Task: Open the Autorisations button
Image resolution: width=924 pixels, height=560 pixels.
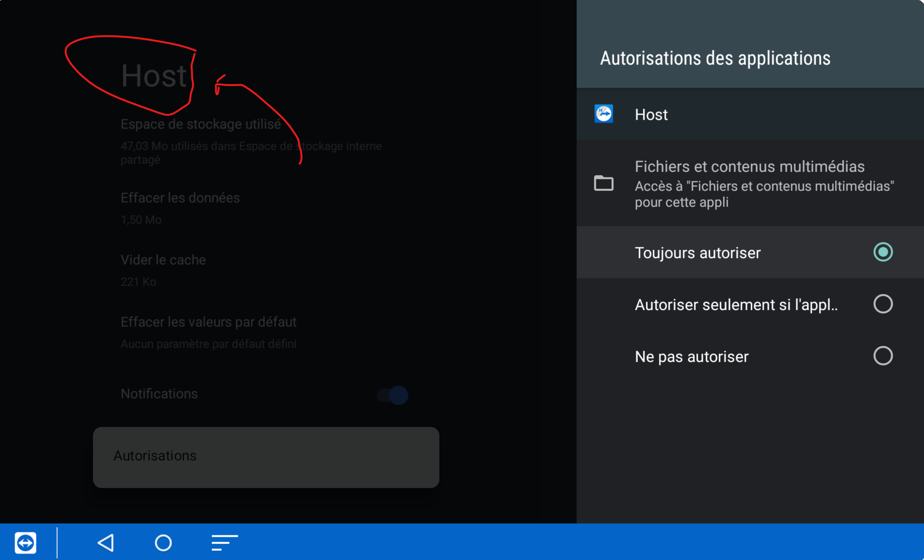Action: (x=266, y=457)
